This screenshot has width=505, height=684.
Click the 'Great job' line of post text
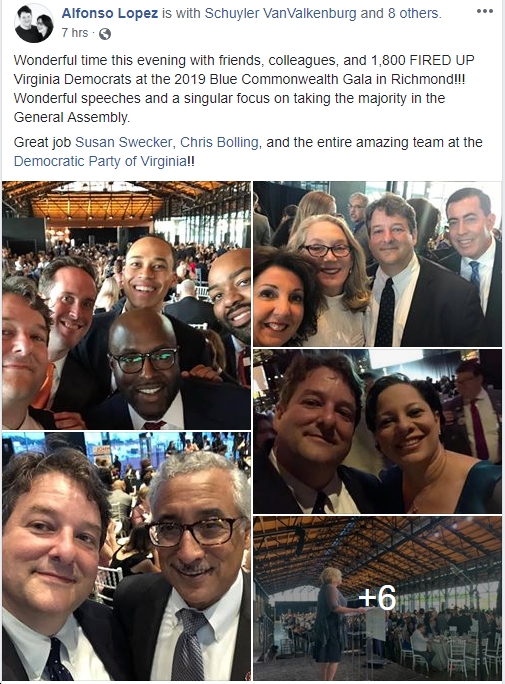click(248, 152)
